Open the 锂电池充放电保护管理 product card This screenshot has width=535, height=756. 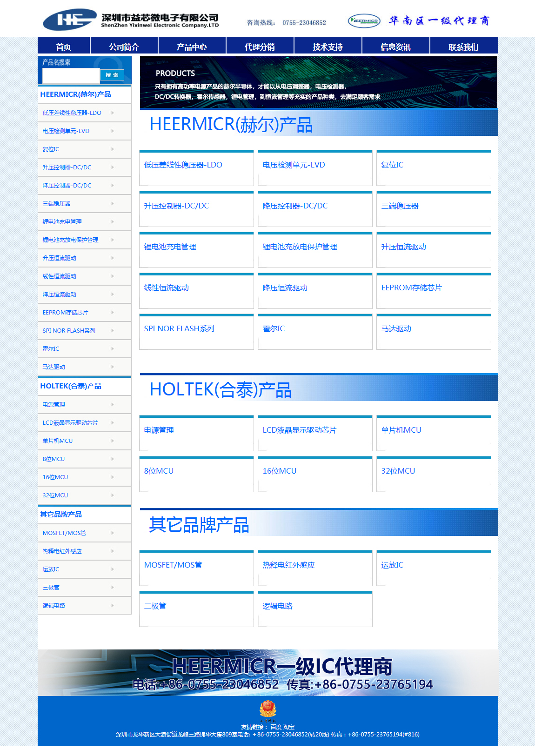tap(315, 250)
